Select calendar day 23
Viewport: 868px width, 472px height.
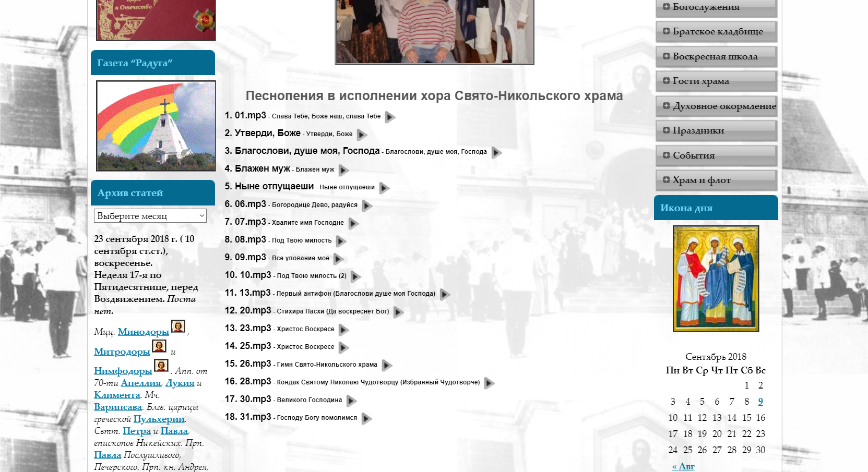tap(760, 434)
